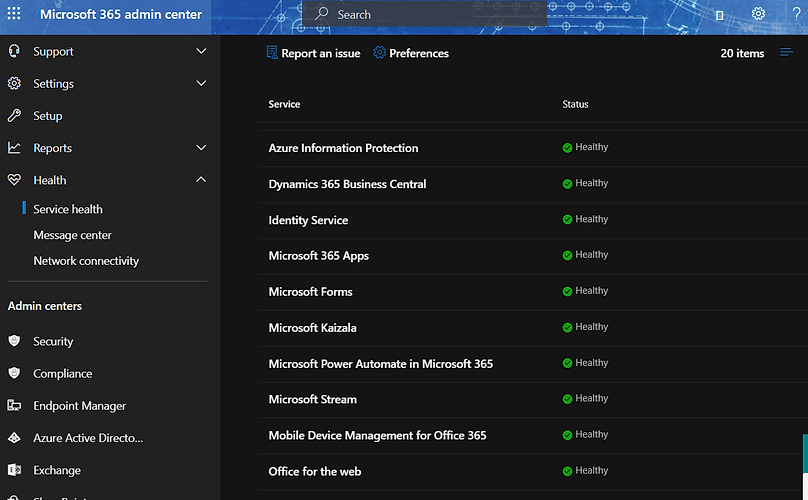808x500 pixels.
Task: Click the Azure Active Directory diamond icon
Action: [x=14, y=438]
